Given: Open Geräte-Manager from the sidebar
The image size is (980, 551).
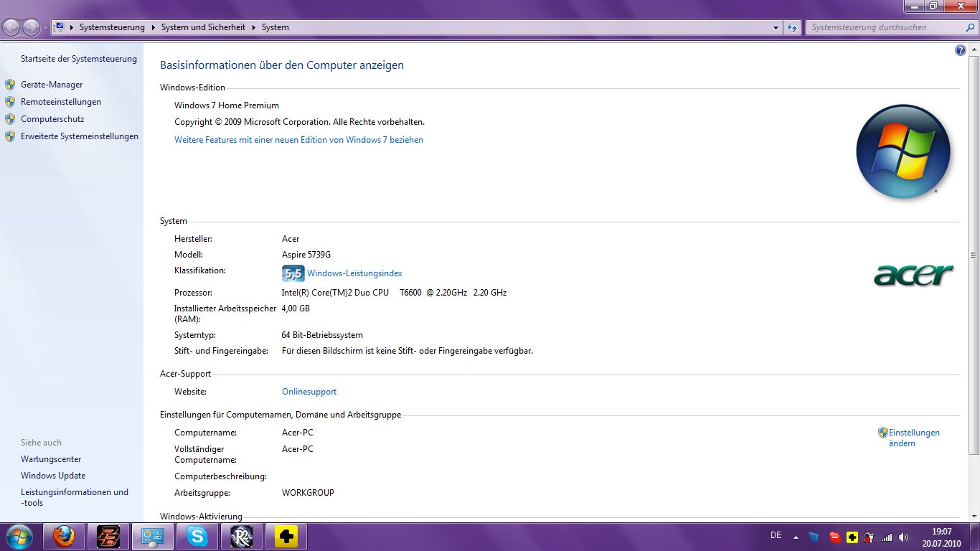Looking at the screenshot, I should 52,85.
